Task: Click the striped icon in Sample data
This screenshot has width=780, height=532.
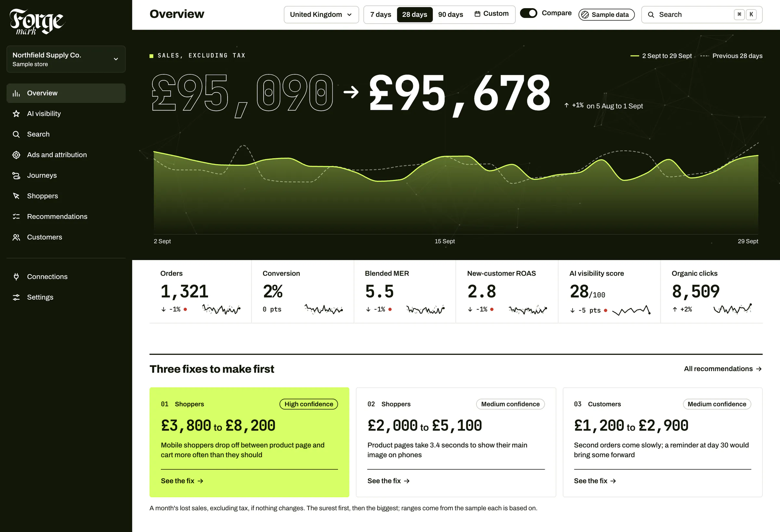Action: (585, 14)
